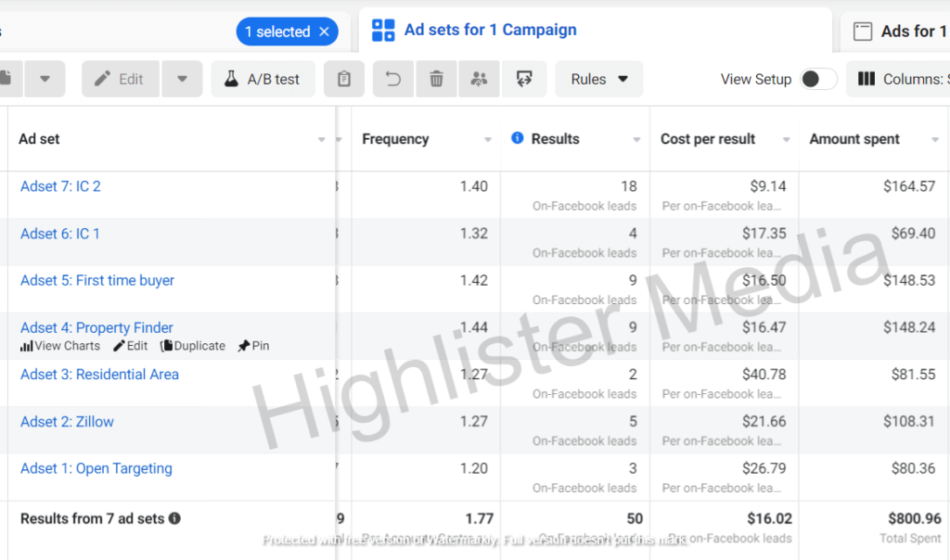Open Results column dropdown arrow
950x560 pixels.
point(636,140)
